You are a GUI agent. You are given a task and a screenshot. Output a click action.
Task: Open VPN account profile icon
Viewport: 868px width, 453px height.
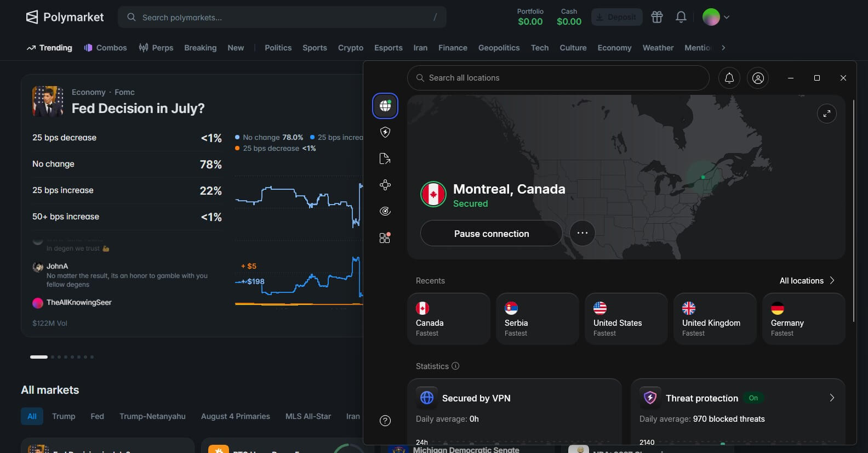click(758, 78)
